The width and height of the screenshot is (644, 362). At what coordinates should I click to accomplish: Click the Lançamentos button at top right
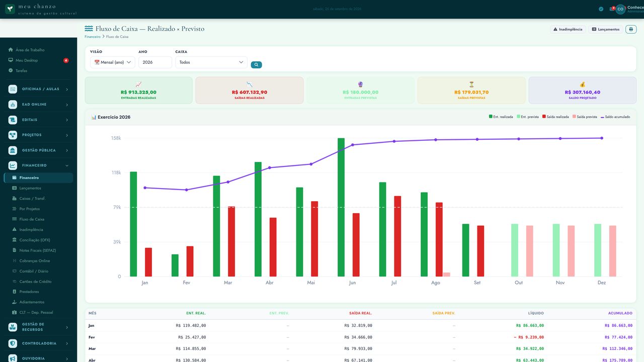pos(606,29)
